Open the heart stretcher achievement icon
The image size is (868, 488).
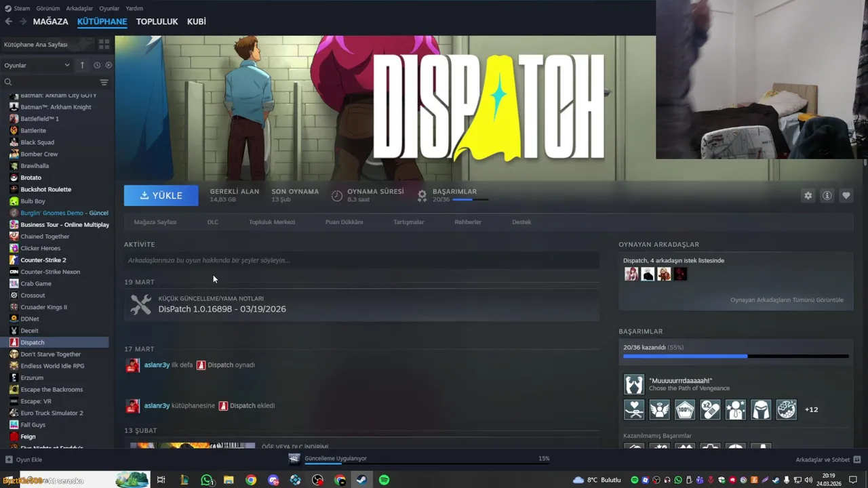[634, 409]
